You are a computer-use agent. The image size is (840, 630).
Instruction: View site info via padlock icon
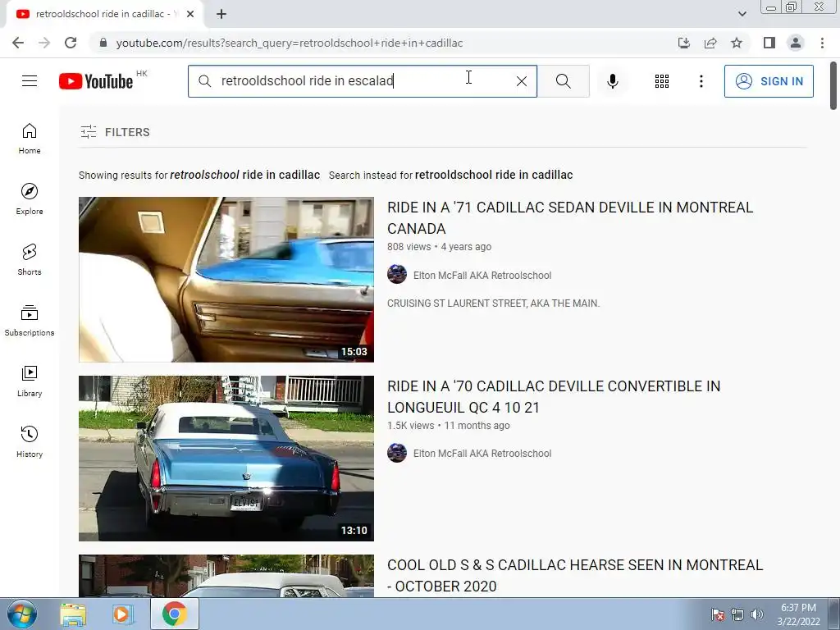(x=103, y=43)
